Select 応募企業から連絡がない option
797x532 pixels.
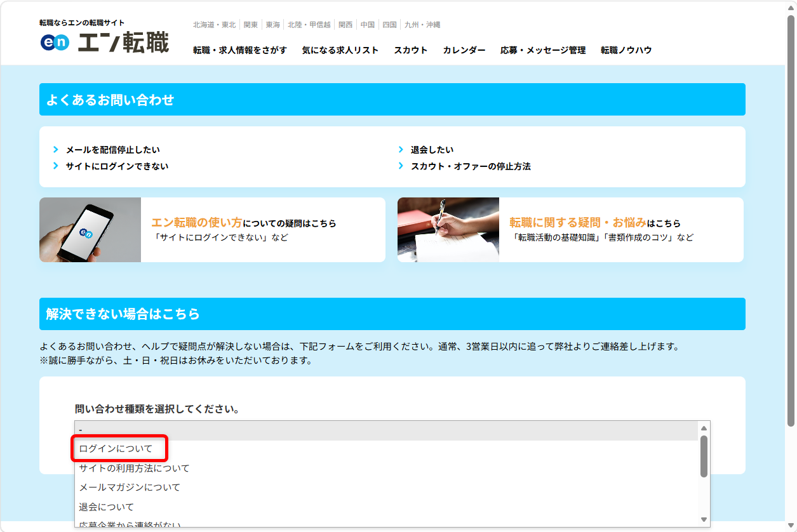pyautogui.click(x=386, y=523)
